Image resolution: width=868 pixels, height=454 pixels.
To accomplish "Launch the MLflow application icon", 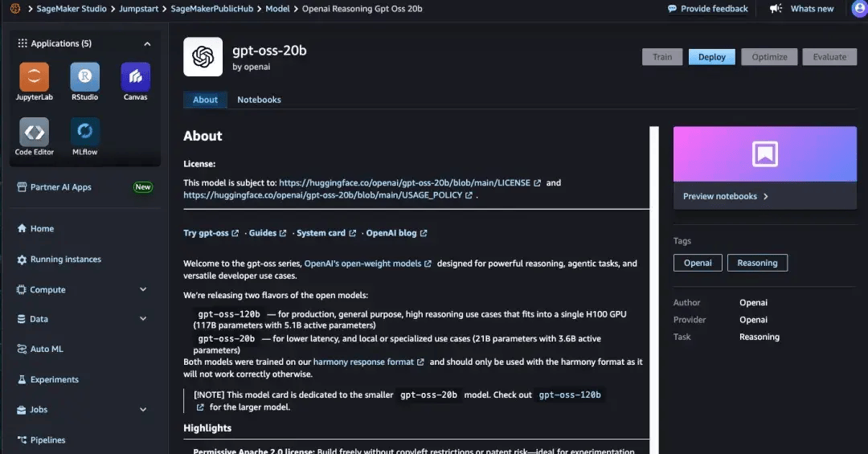I will pyautogui.click(x=84, y=133).
